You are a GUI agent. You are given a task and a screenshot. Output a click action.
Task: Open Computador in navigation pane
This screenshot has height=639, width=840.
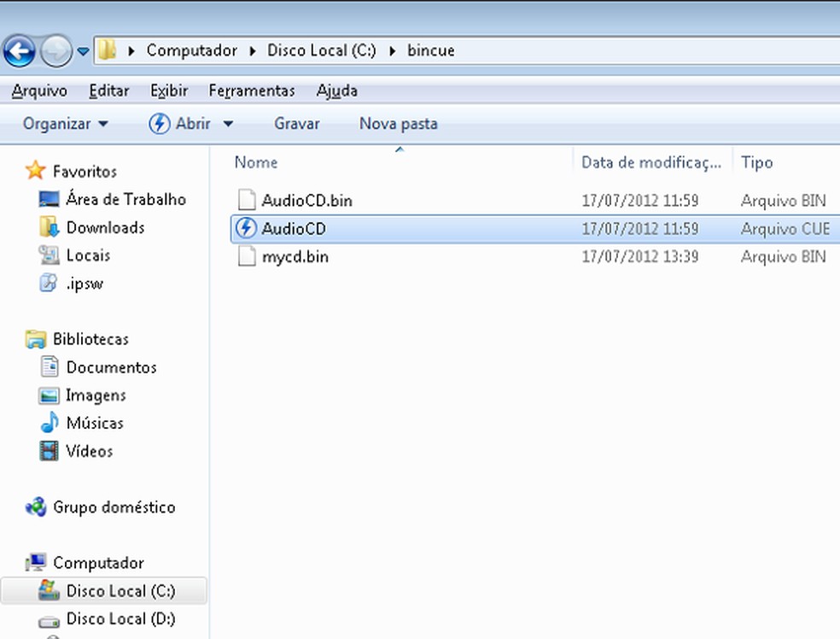pos(98,563)
